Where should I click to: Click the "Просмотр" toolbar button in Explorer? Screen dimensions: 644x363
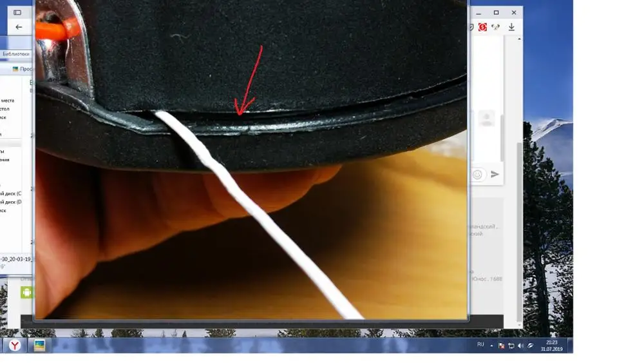pyautogui.click(x=23, y=69)
